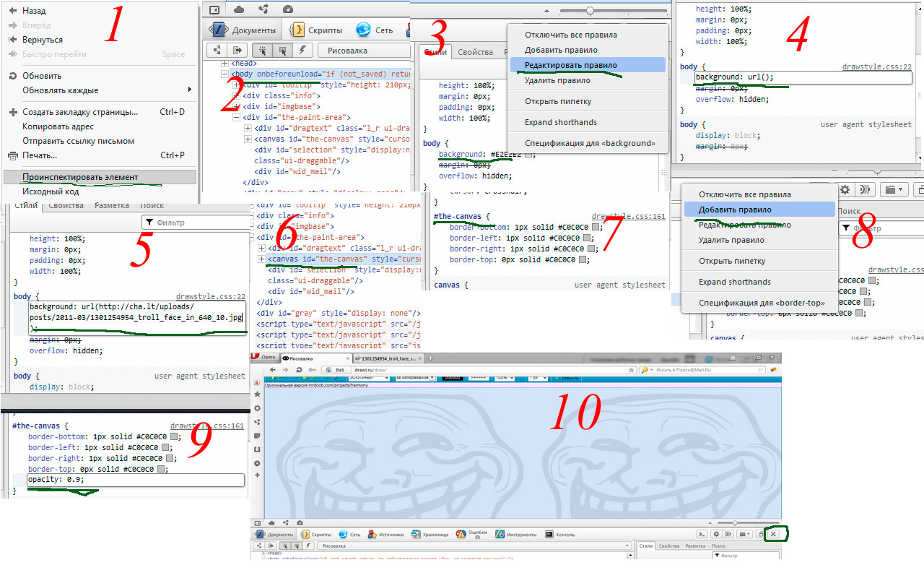Click export markup arrow icon in DOM toolbar
Image resolution: width=924 pixels, height=578 pixels.
[236, 51]
